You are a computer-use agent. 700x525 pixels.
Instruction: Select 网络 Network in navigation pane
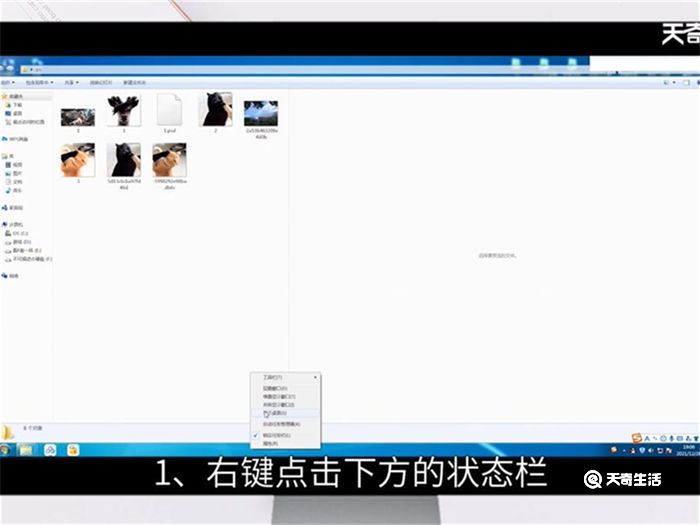pyautogui.click(x=11, y=276)
